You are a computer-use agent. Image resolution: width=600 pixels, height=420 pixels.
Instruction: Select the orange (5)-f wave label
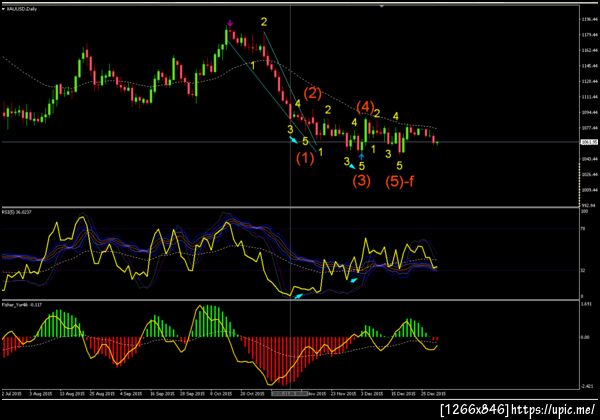(399, 181)
